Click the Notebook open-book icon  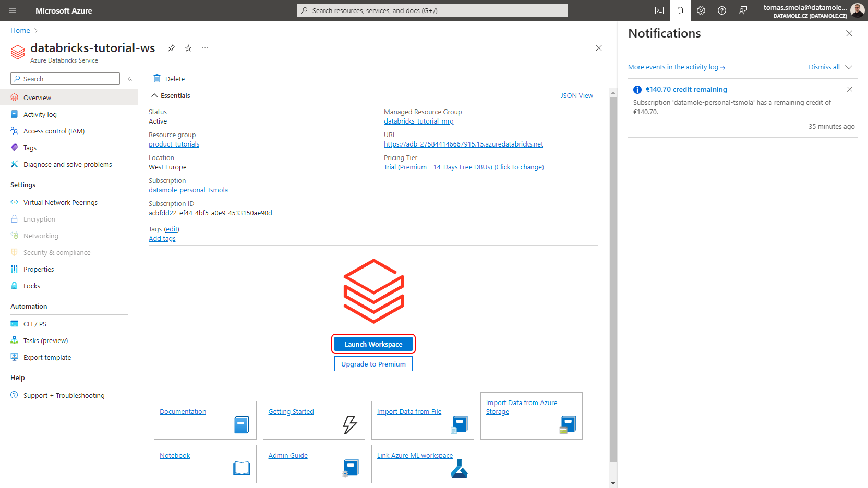(x=242, y=468)
